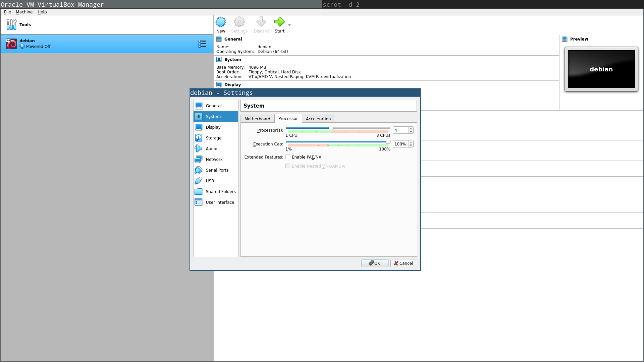
Task: Open the debian machine list menu icon
Action: click(202, 44)
